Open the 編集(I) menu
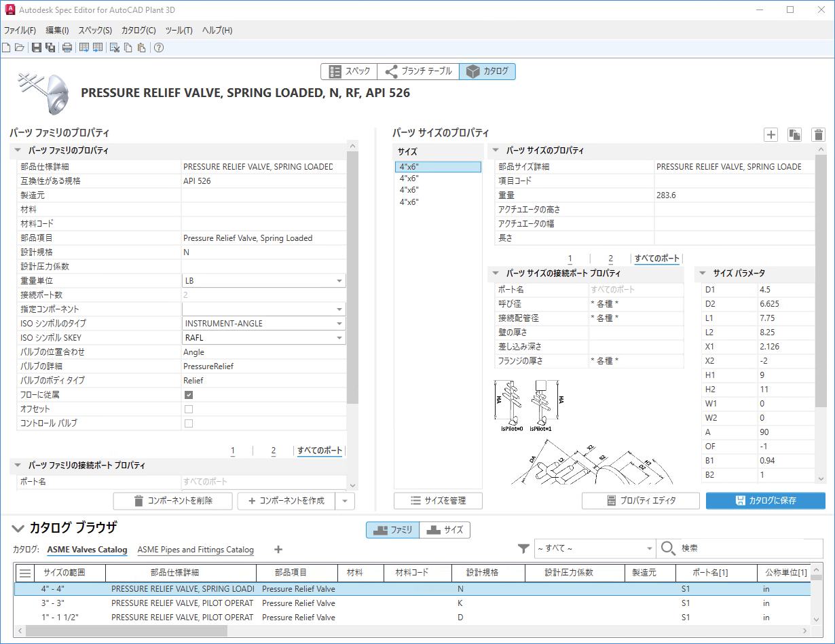This screenshot has height=644, width=835. click(x=57, y=31)
